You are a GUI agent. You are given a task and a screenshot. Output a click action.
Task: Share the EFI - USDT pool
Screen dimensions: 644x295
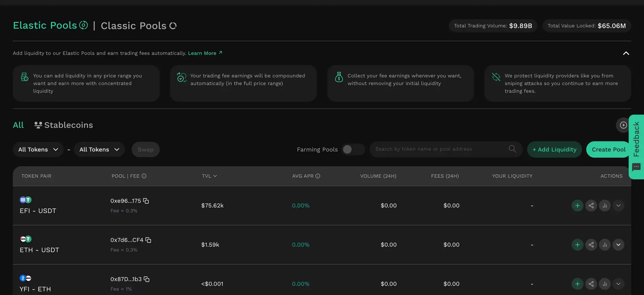(x=591, y=205)
